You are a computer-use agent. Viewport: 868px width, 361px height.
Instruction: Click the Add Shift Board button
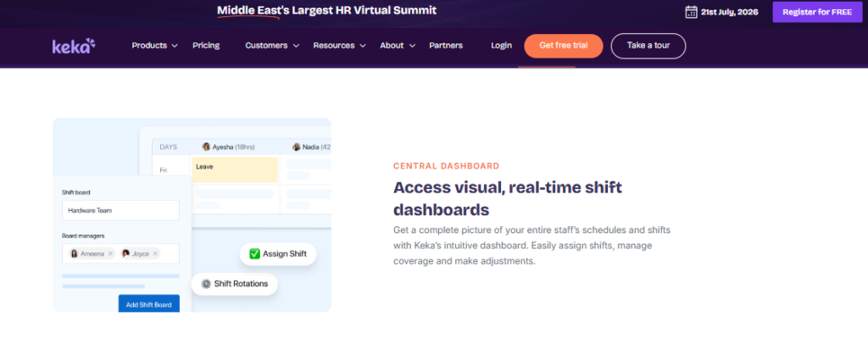click(x=149, y=304)
